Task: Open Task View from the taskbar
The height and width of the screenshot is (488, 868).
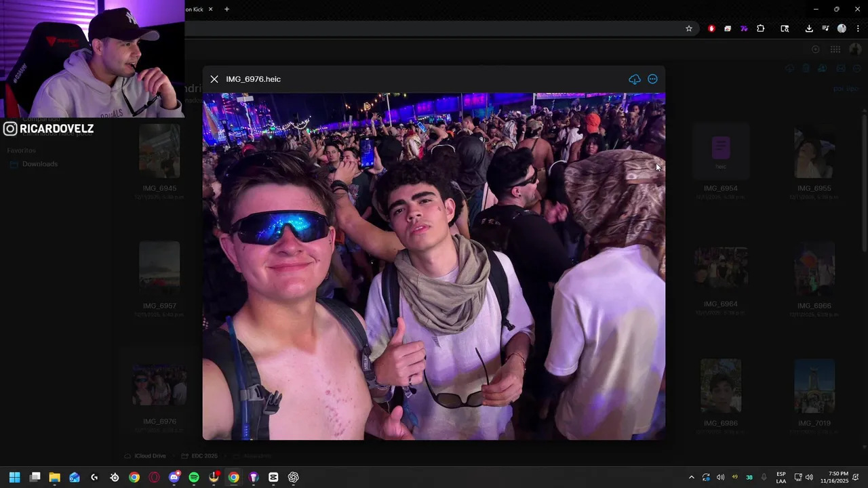Action: coord(35,477)
